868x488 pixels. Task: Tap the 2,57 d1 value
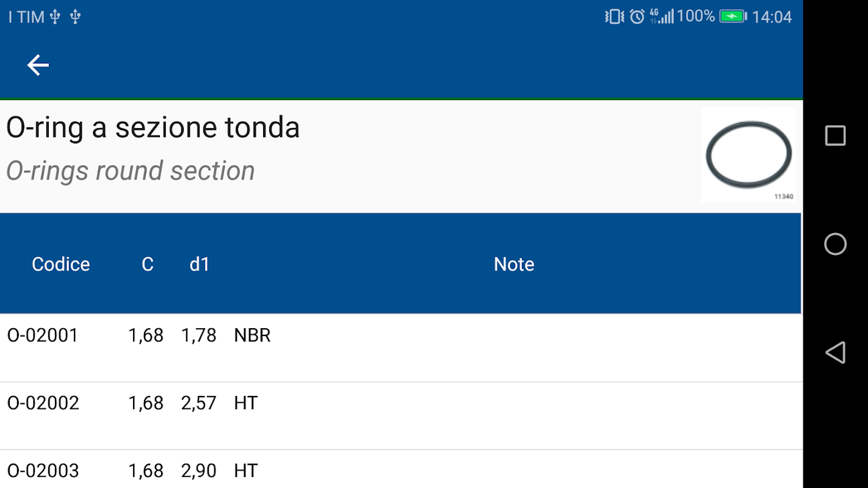click(199, 403)
